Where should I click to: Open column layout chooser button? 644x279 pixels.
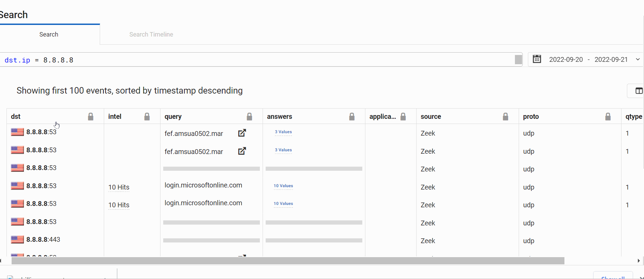[639, 91]
